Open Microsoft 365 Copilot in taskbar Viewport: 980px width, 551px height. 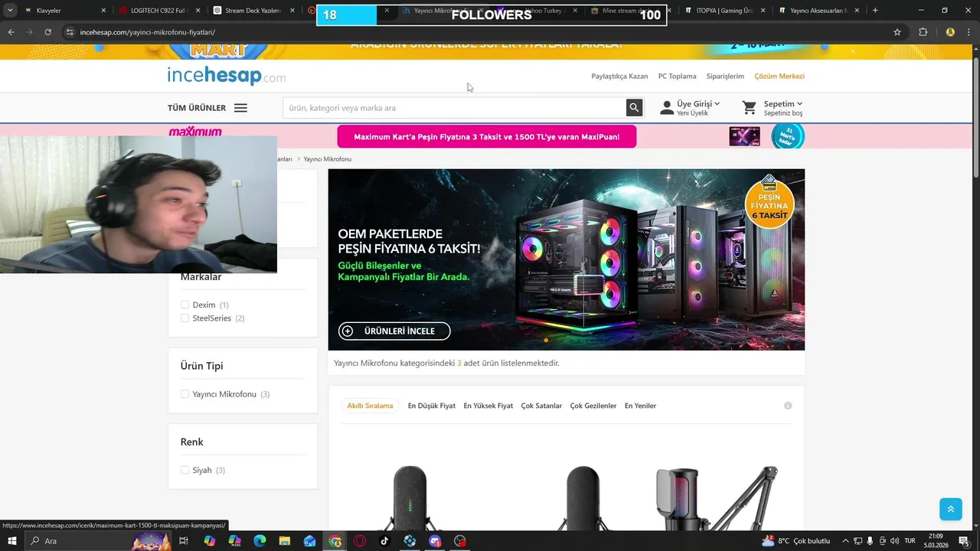pyautogui.click(x=234, y=541)
